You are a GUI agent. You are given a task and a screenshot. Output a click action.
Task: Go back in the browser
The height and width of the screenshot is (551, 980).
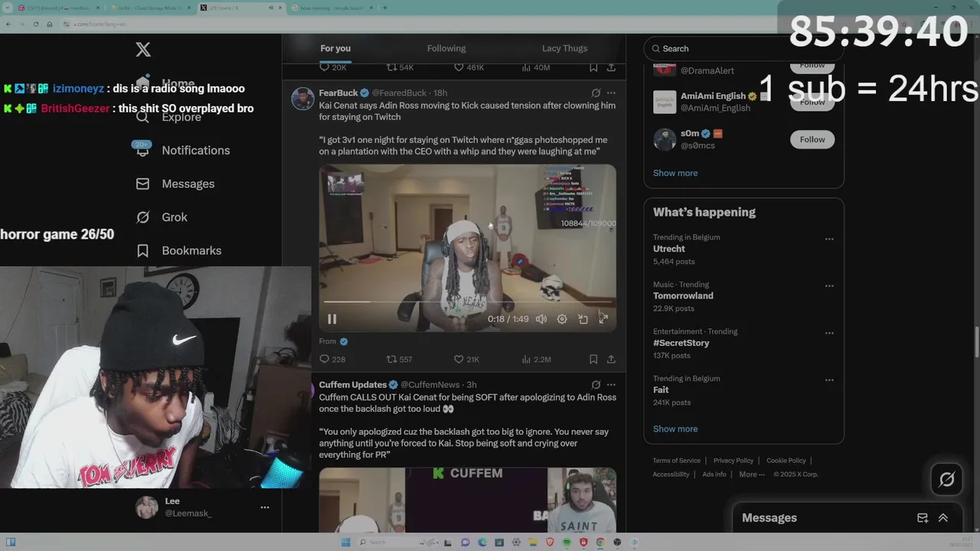[x=8, y=24]
